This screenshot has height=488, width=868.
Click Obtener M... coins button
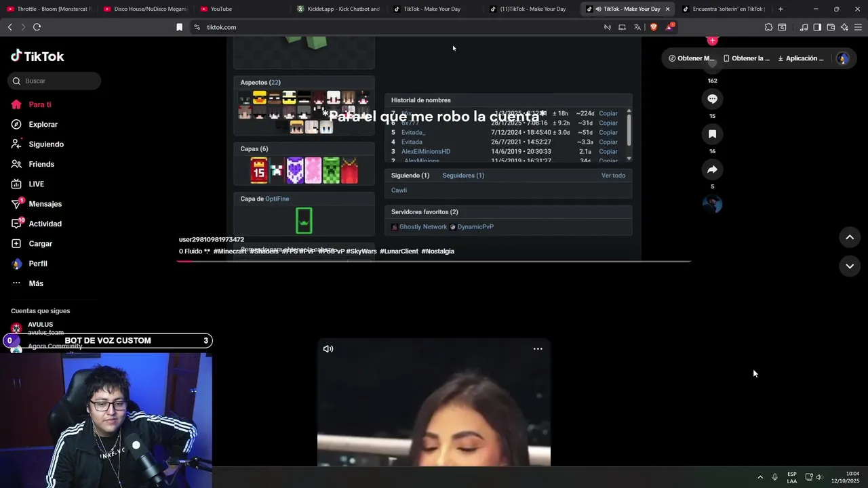click(691, 58)
